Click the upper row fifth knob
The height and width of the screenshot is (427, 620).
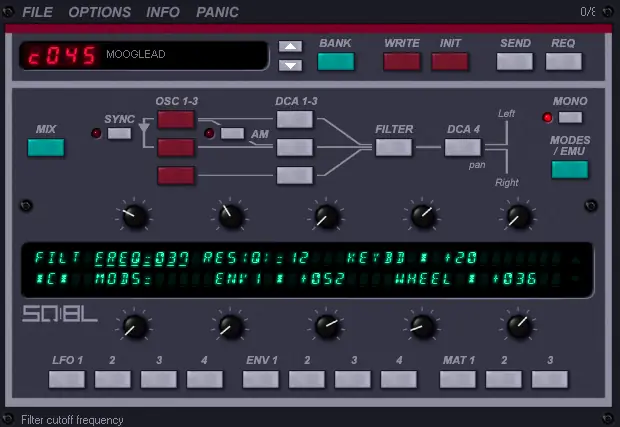click(519, 217)
